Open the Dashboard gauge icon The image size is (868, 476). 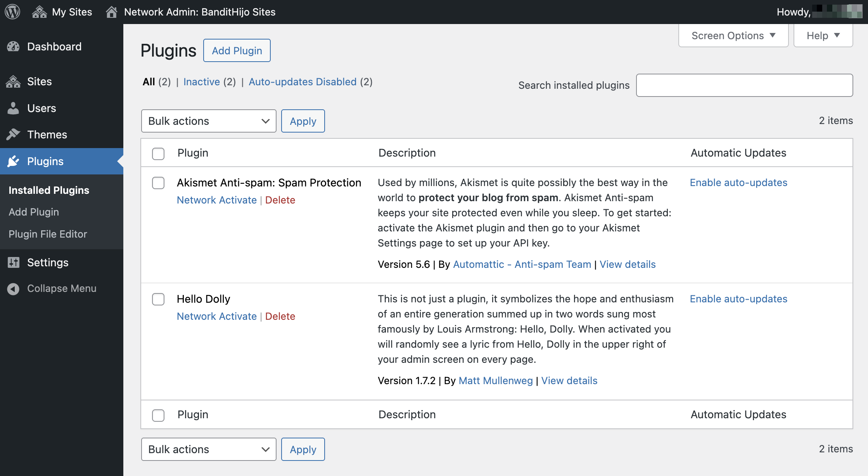[x=13, y=47]
